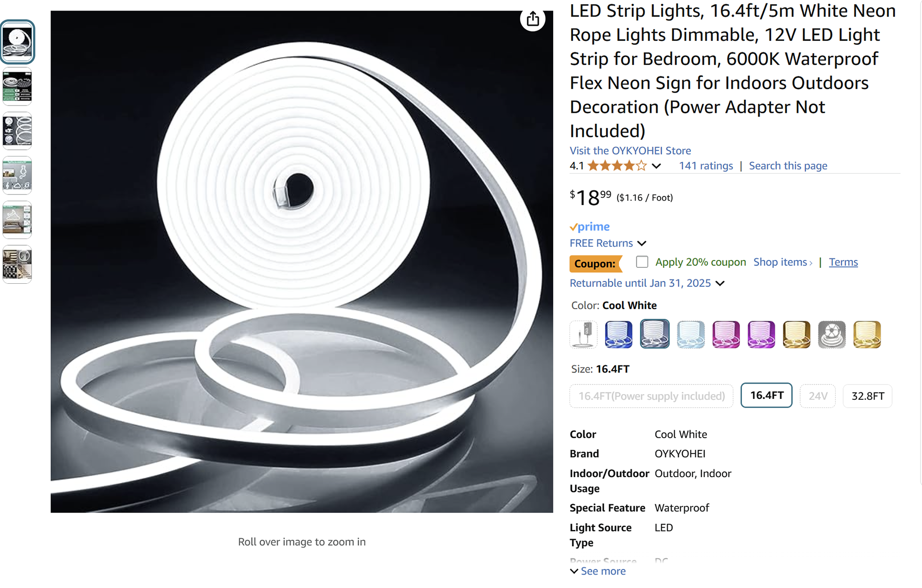Screen dimensions: 922x588
Task: Open the 141 ratings link
Action: 706,166
